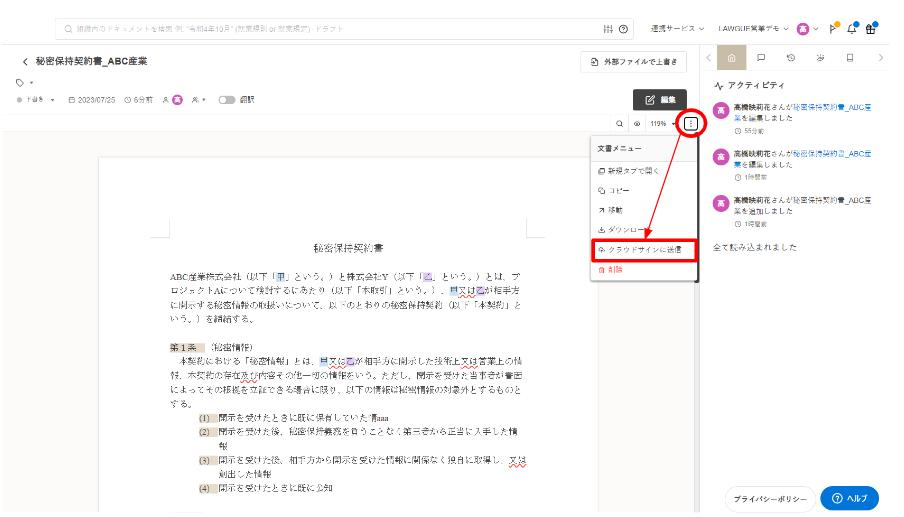
Task: Click the magnifier icon in document toolbar
Action: click(620, 124)
